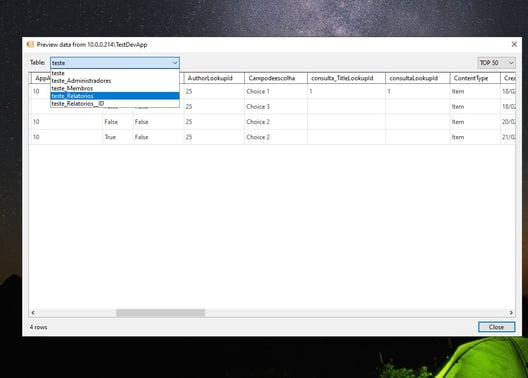Screen dimensions: 528x378
Task: Click the Close button
Action: (496, 327)
